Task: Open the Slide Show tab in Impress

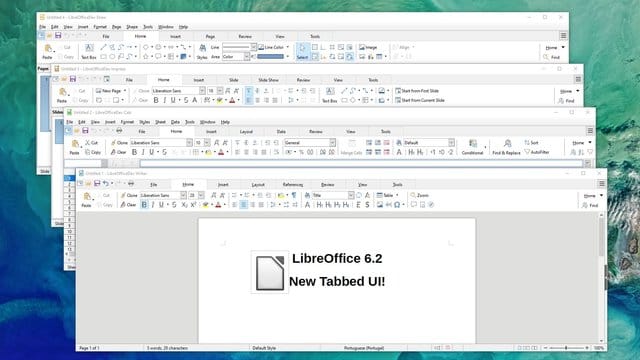Action: tap(269, 80)
